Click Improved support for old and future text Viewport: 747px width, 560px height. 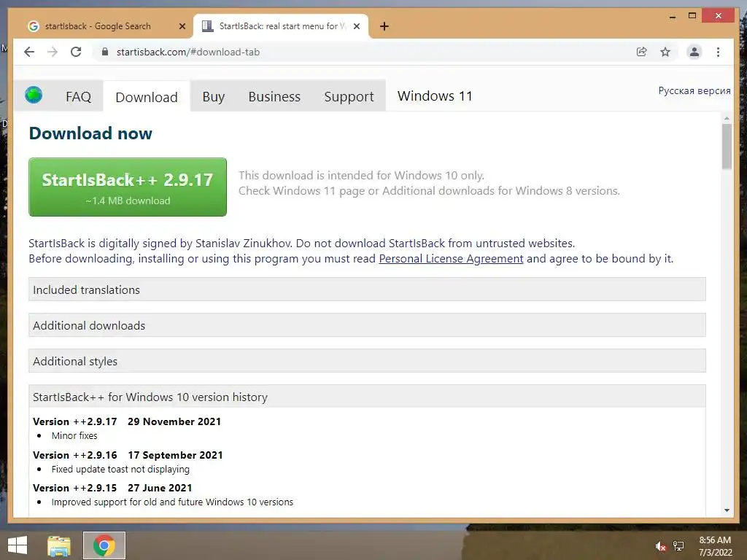[172, 502]
